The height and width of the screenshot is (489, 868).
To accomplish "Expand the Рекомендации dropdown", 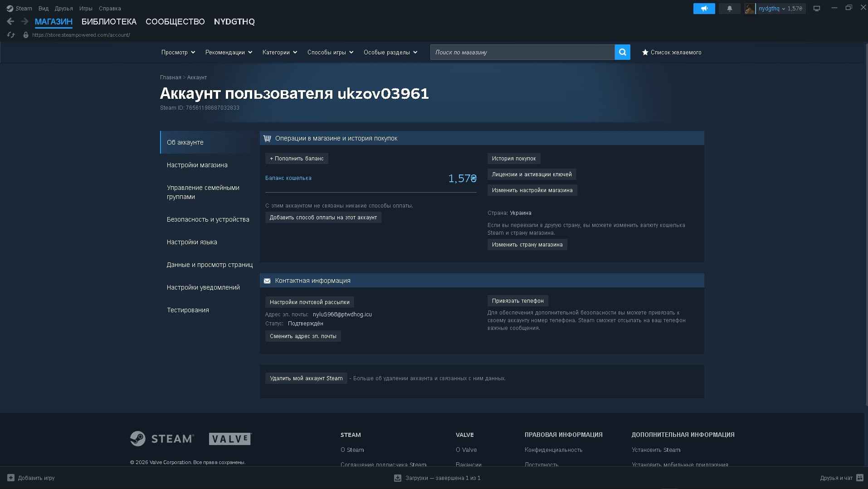I will (229, 53).
